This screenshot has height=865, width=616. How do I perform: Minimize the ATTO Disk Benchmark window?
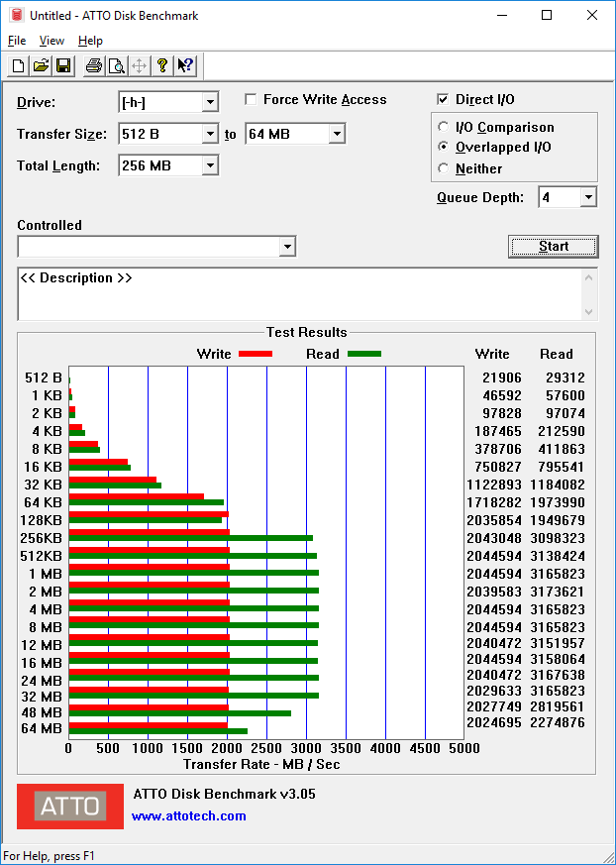point(501,15)
